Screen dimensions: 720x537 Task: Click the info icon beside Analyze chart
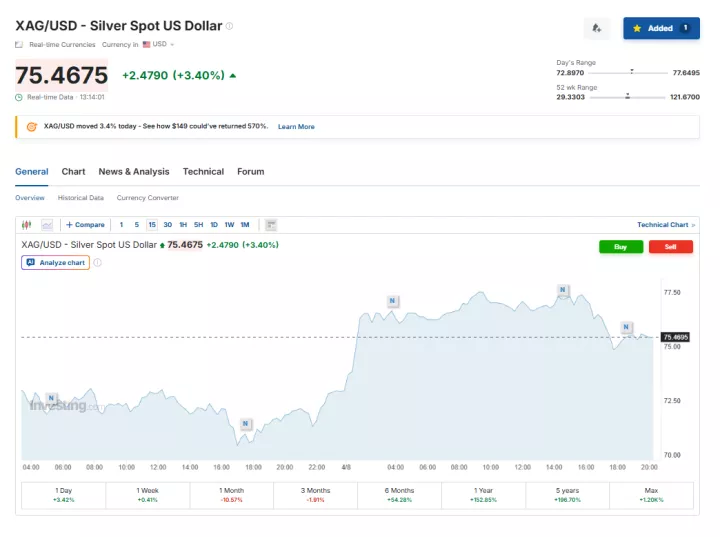click(97, 263)
